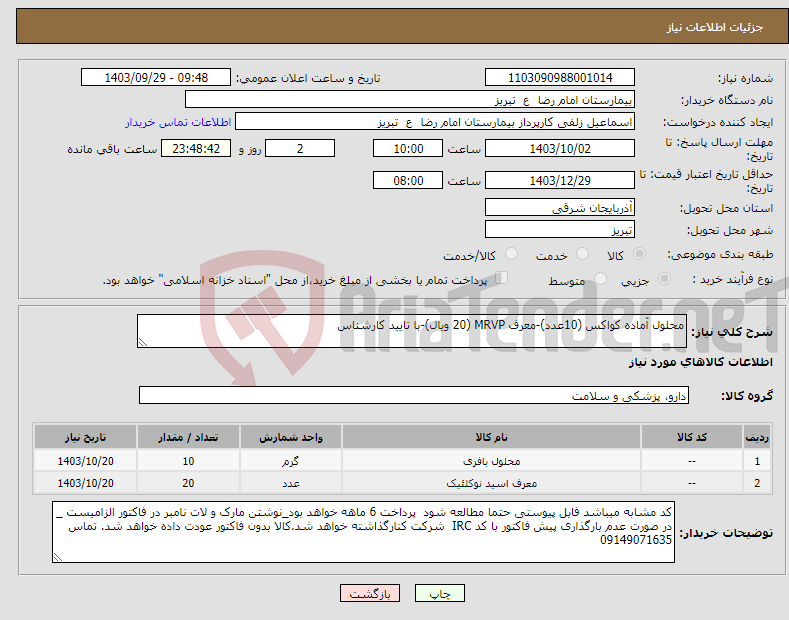The image size is (789, 620).
Task: Toggle the اسناد خزانه اسلامی payment checkbox
Action: (x=502, y=278)
